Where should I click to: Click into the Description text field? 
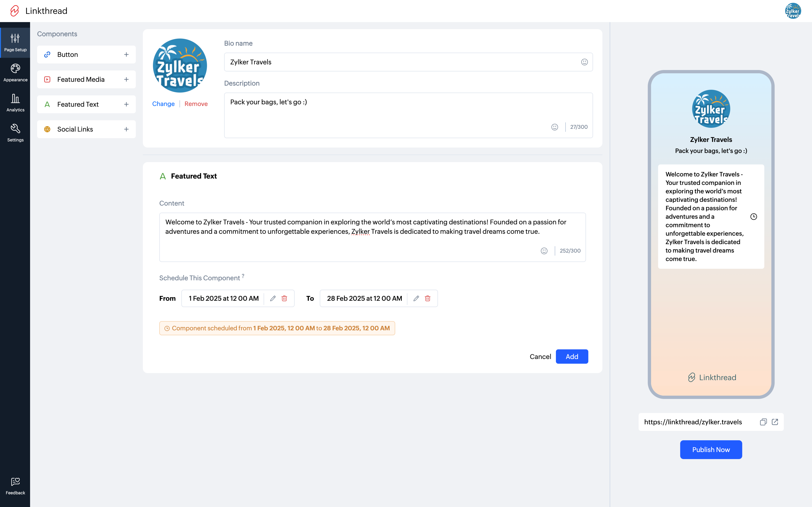(x=385, y=111)
